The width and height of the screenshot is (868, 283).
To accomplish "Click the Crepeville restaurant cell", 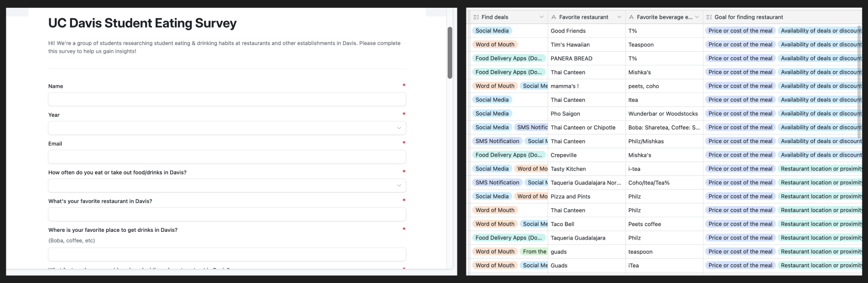I will point(587,155).
